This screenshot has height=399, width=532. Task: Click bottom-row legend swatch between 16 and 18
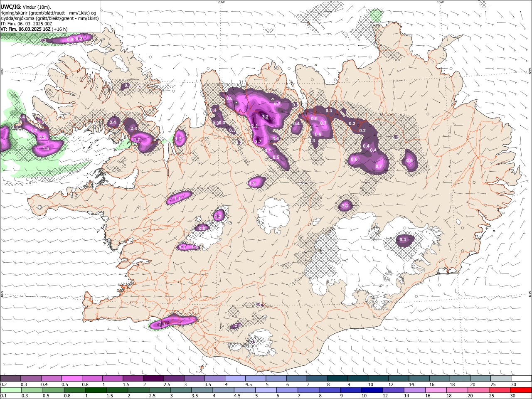click(435, 390)
